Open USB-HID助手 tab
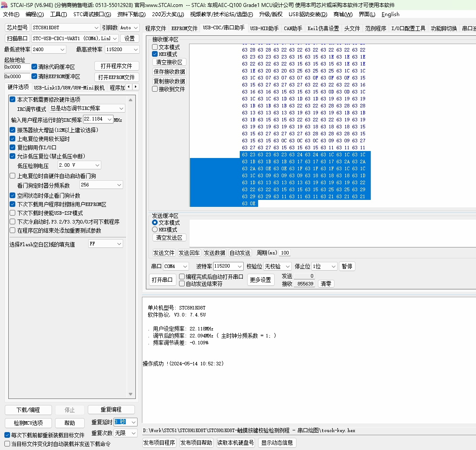476x450 pixels. tap(264, 28)
